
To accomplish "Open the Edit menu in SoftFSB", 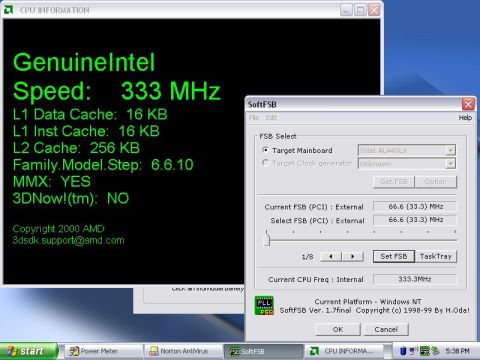I will [271, 117].
